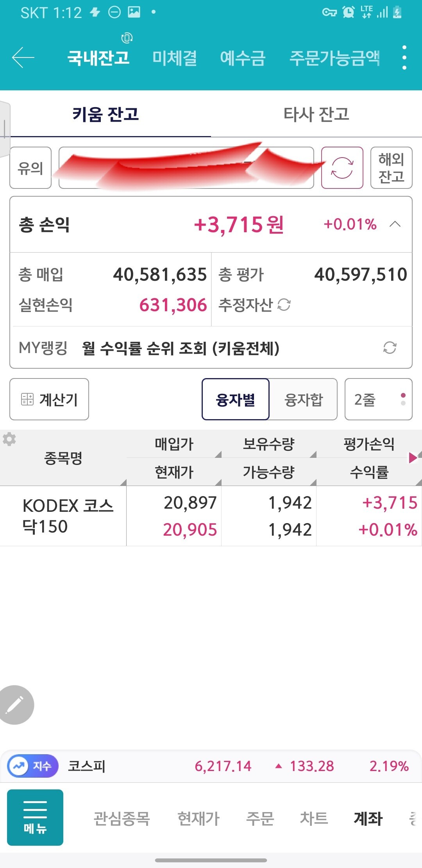Refresh the account balance

[342, 168]
